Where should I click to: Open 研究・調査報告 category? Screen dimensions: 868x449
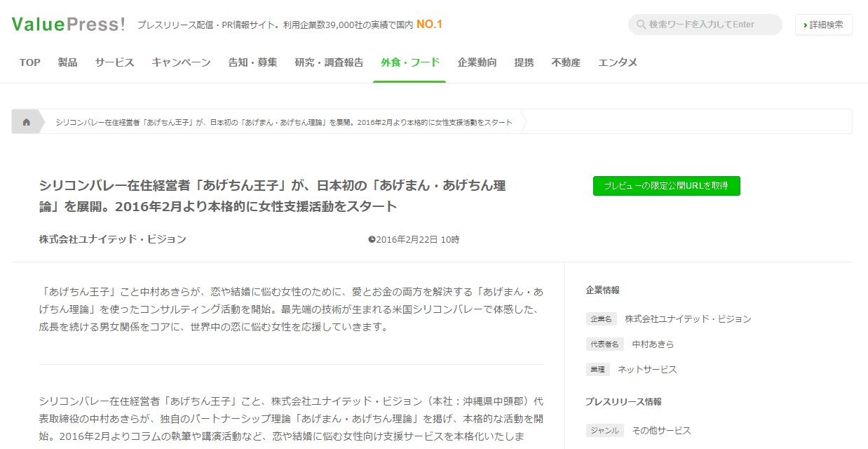click(329, 62)
